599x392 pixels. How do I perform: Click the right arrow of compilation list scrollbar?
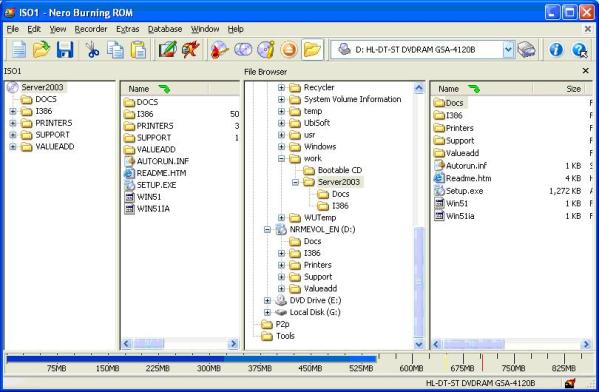233,344
